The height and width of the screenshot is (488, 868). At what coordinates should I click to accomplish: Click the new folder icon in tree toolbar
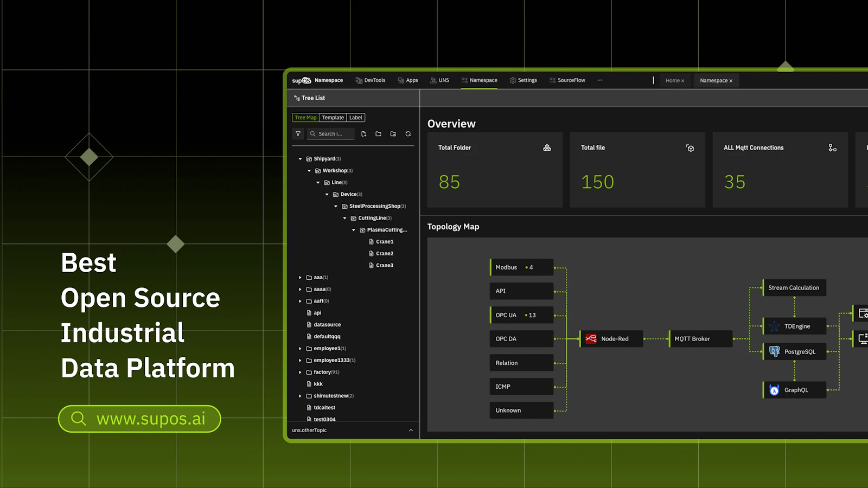pos(378,134)
